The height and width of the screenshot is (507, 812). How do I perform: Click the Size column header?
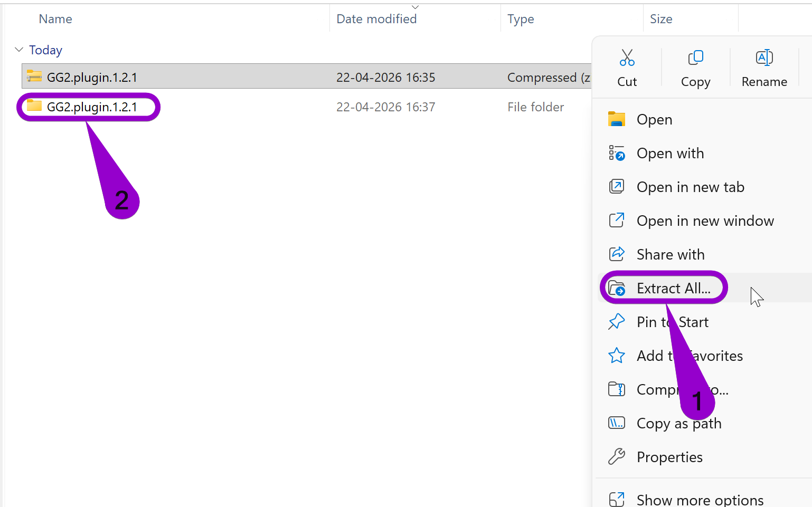coord(661,18)
